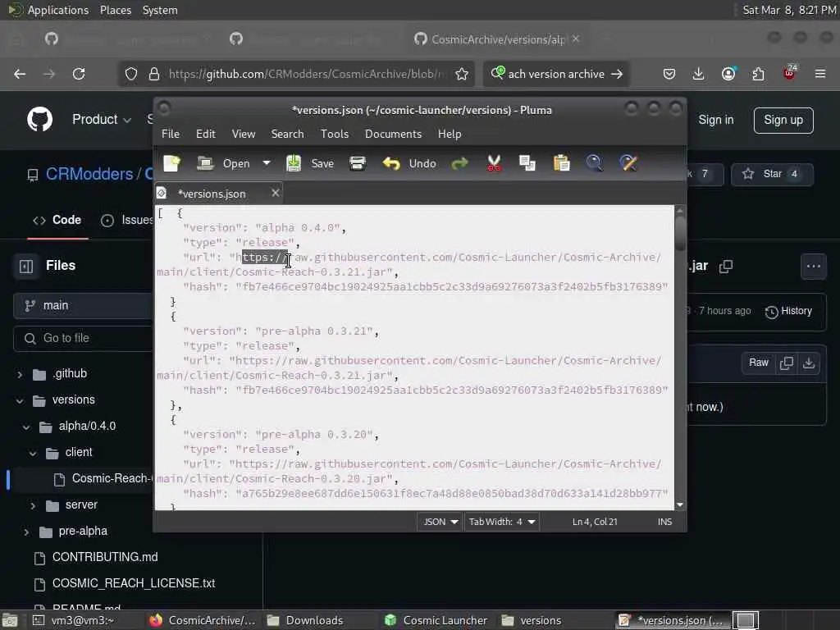Click History link on GitHub file view
This screenshot has width=840, height=630.
click(788, 311)
